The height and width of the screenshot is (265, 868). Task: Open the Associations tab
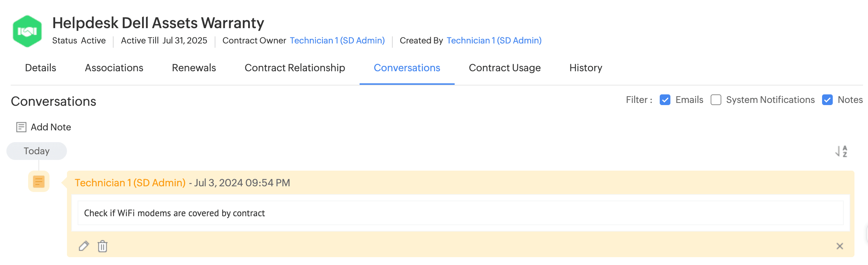pos(114,68)
